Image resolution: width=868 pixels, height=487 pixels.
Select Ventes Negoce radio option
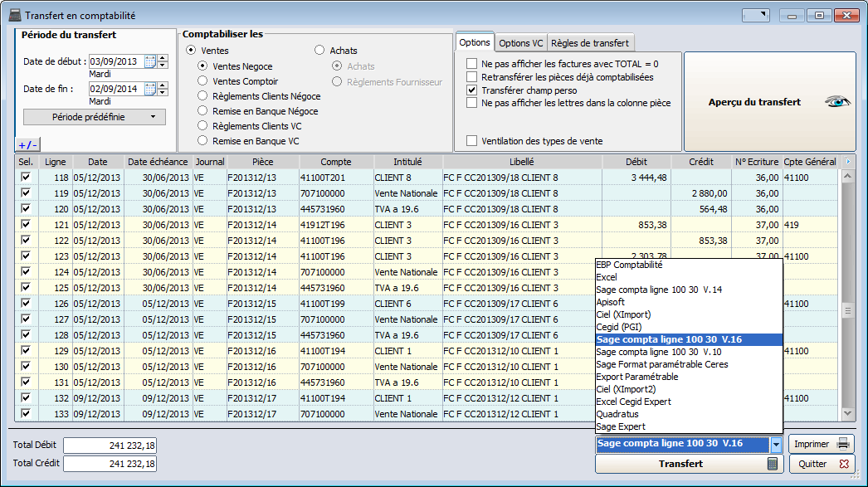[202, 66]
